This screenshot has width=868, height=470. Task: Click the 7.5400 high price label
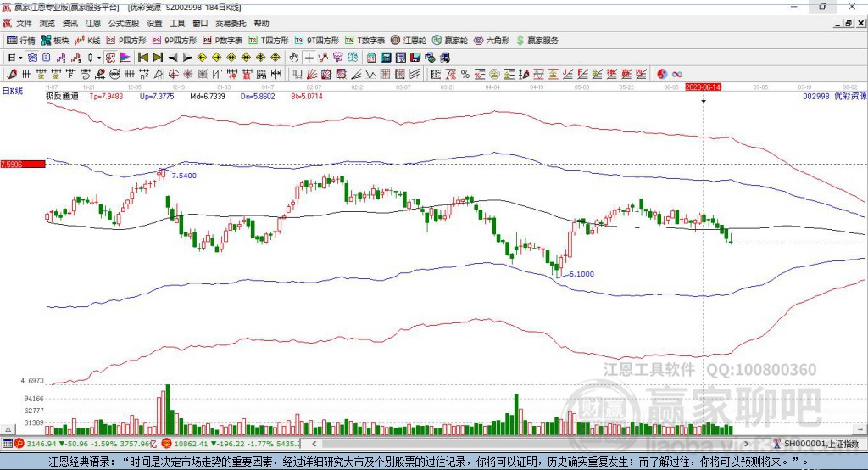[x=184, y=175]
